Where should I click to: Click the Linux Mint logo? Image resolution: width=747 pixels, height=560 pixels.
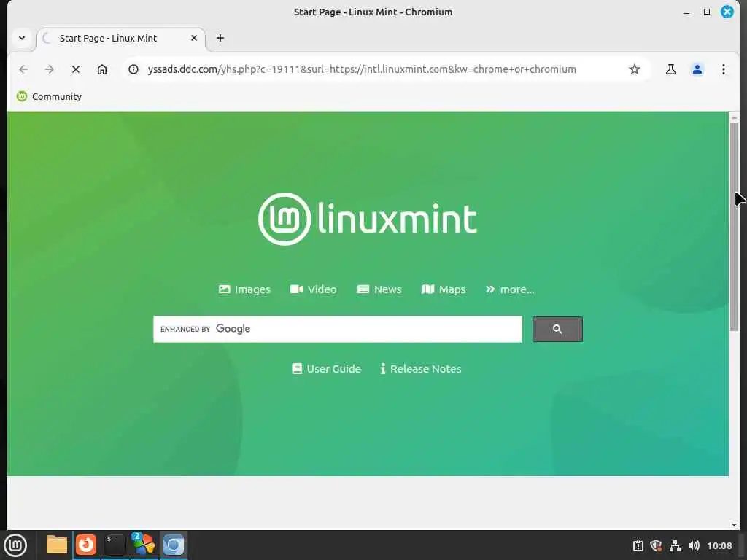tap(368, 219)
